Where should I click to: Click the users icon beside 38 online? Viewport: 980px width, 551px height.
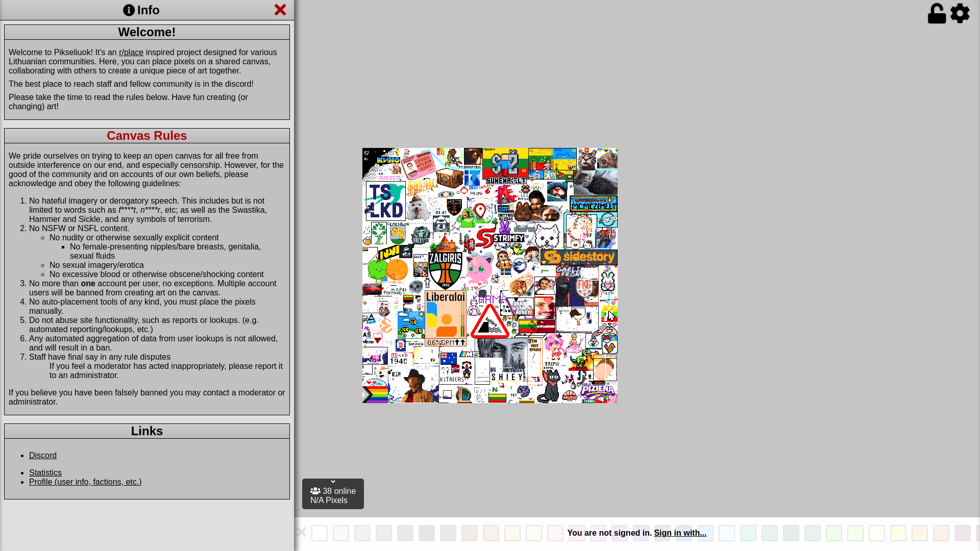click(x=315, y=491)
